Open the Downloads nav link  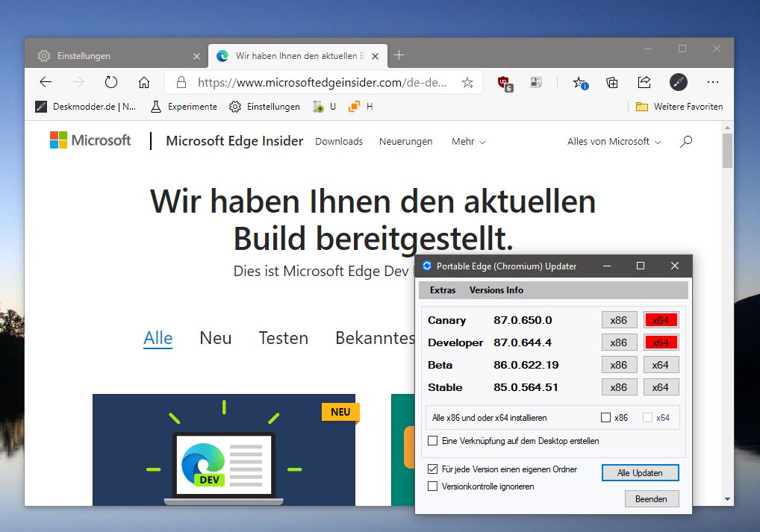pyautogui.click(x=339, y=142)
